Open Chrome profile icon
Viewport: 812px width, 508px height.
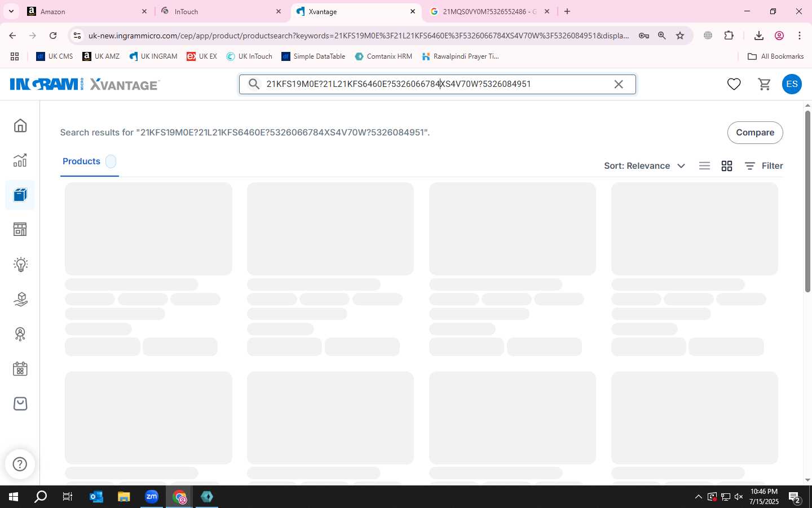[779, 36]
